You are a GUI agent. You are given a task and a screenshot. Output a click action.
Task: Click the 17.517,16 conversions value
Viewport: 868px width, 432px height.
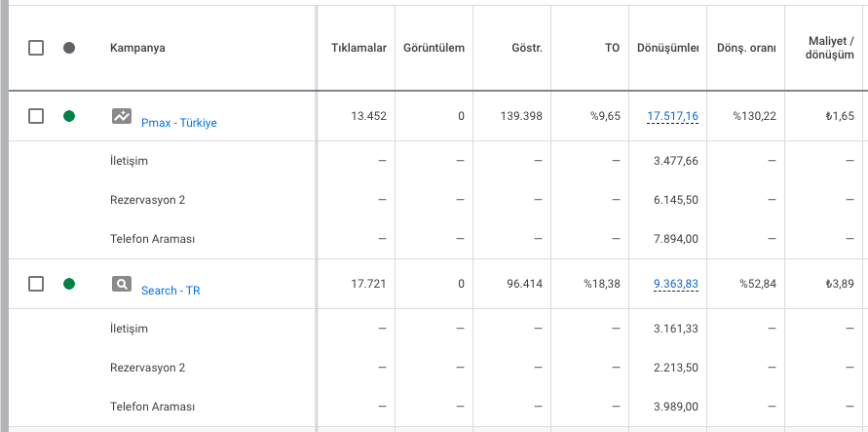tap(672, 117)
